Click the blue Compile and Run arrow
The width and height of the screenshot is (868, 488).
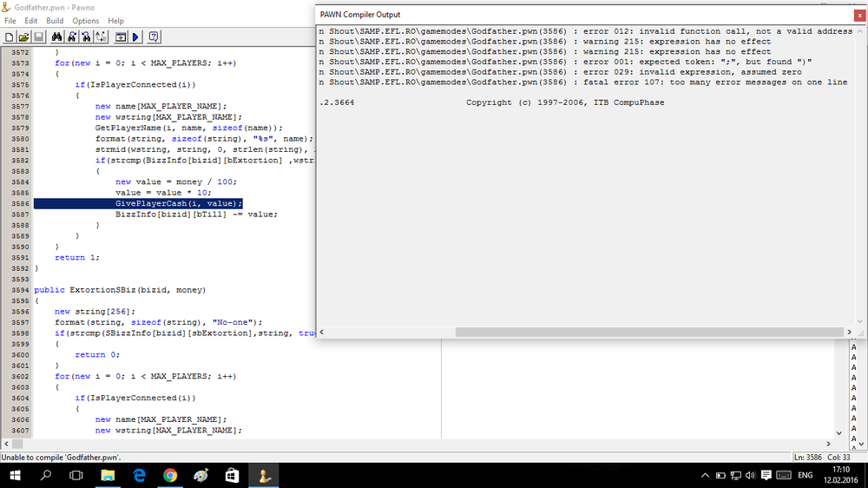point(135,37)
